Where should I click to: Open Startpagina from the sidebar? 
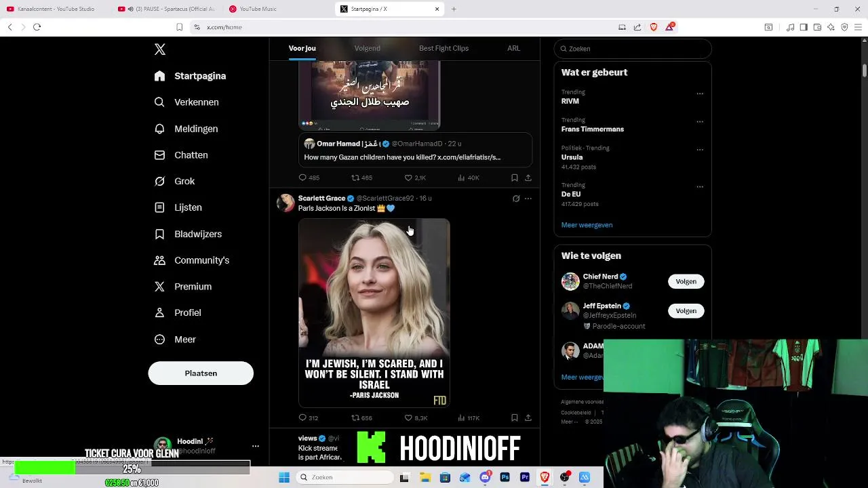(x=190, y=76)
